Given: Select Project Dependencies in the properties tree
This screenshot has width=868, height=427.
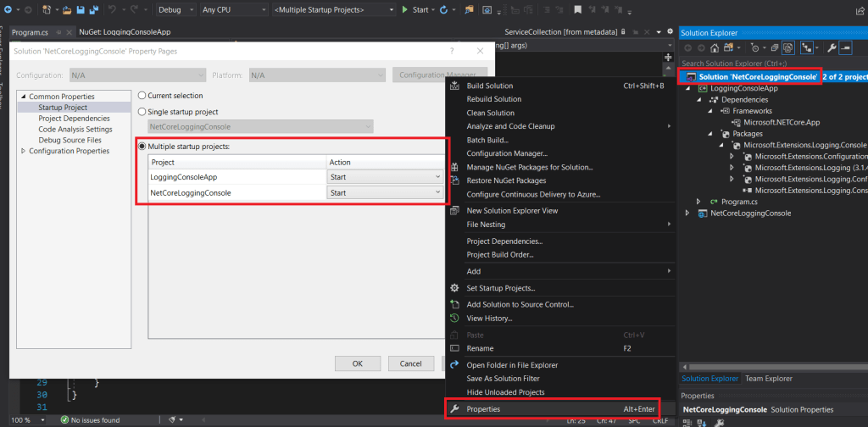Looking at the screenshot, I should pos(75,119).
